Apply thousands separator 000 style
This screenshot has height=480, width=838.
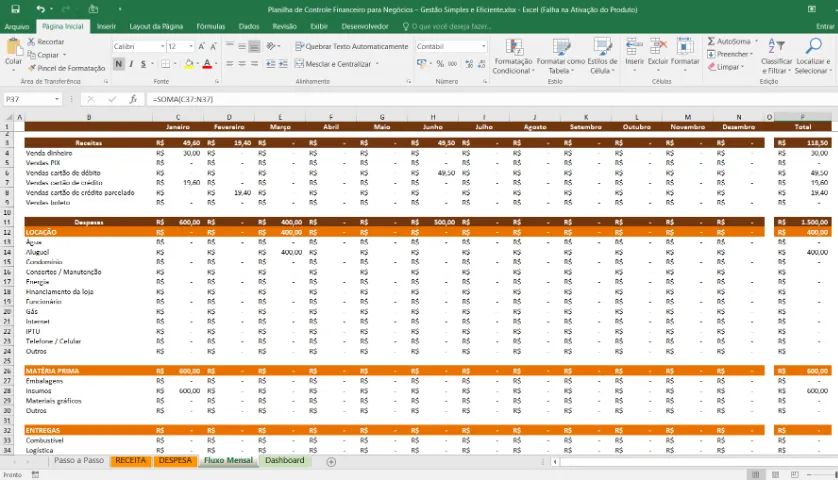pyautogui.click(x=452, y=64)
